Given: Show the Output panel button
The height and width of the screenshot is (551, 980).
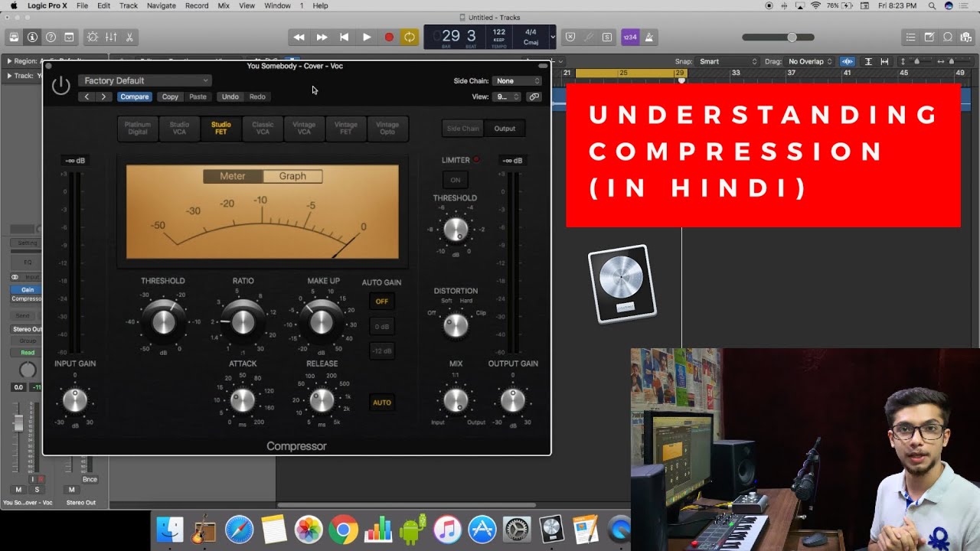Looking at the screenshot, I should click(x=505, y=129).
